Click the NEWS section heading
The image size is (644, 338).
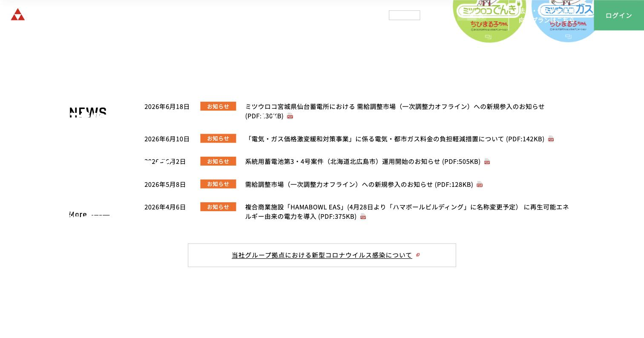click(88, 112)
